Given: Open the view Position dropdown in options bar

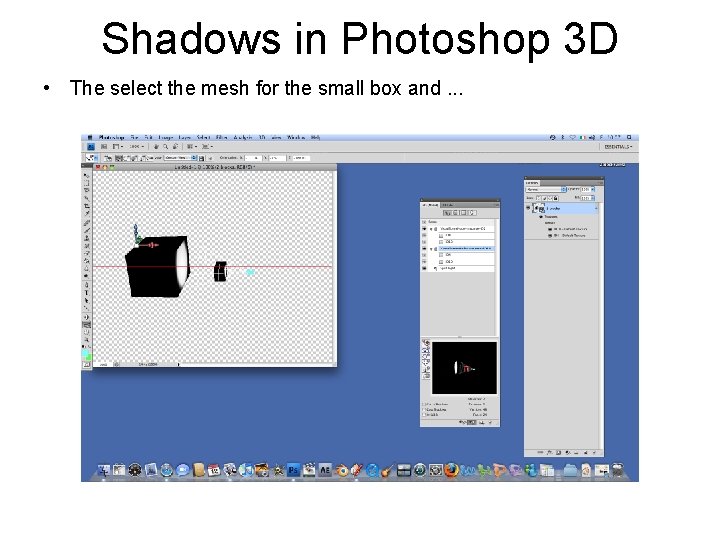Looking at the screenshot, I should [x=180, y=158].
